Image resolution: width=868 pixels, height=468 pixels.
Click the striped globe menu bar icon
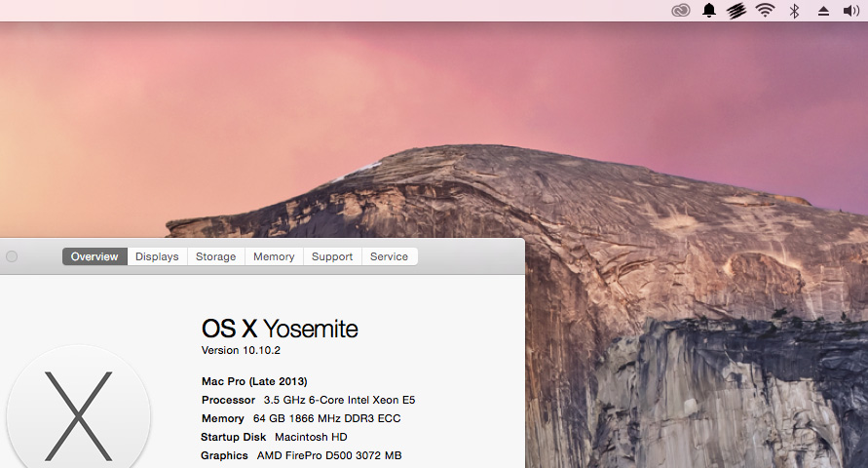(x=736, y=11)
